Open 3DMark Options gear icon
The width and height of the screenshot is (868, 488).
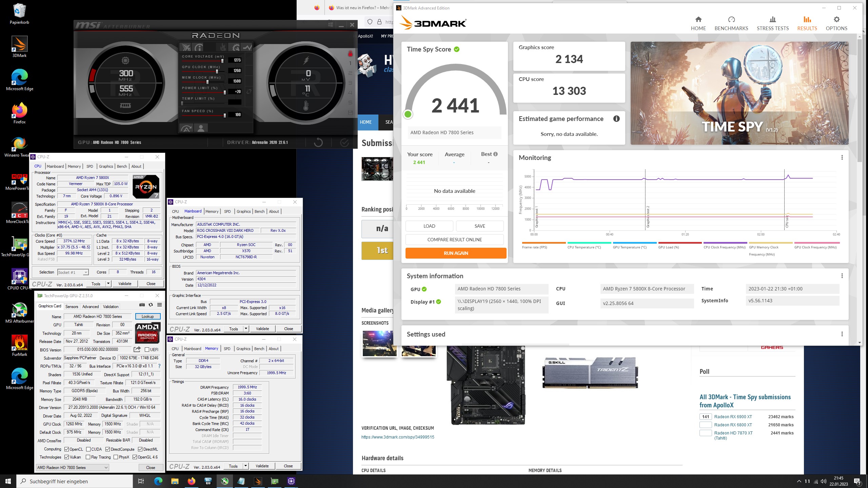coord(836,19)
